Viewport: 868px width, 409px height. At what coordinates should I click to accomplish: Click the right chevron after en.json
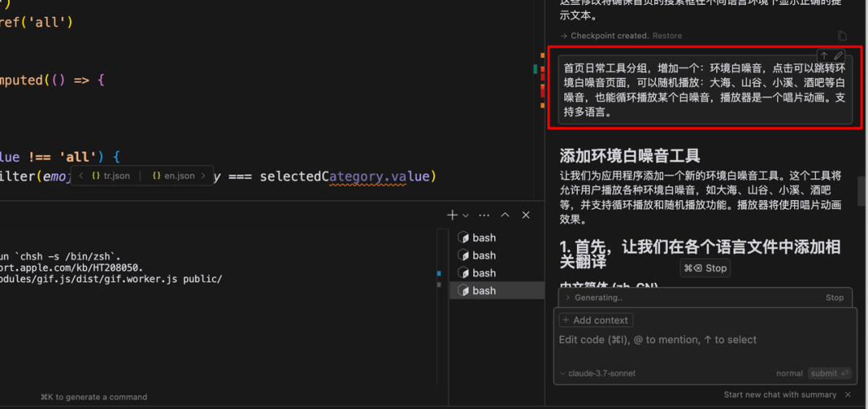click(203, 176)
